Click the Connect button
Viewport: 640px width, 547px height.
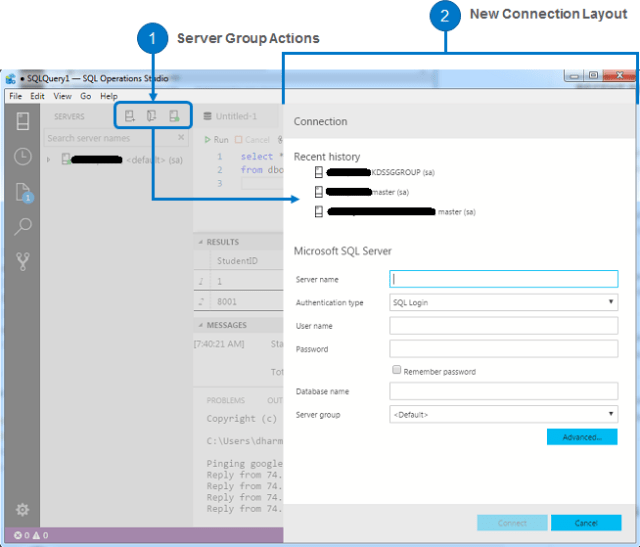(x=512, y=523)
